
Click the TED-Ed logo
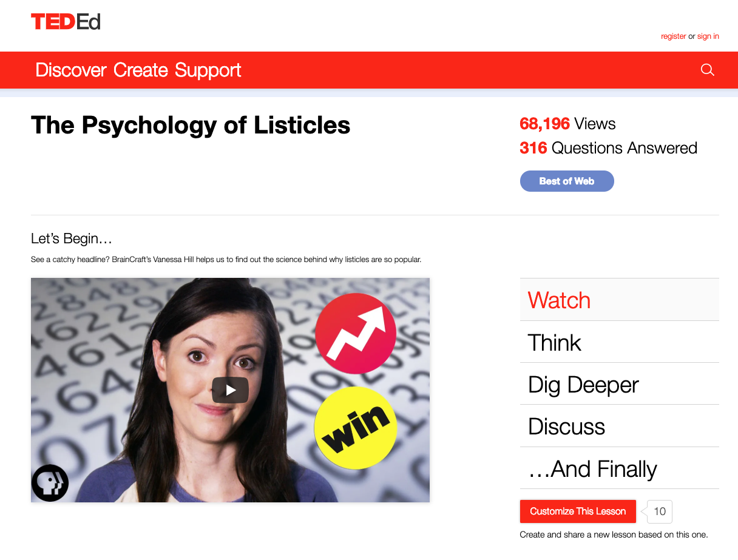click(x=66, y=22)
